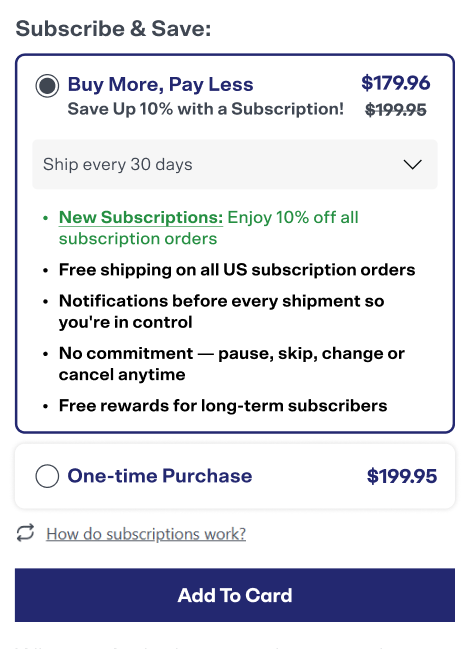Click the $179.96 subscription price
The image size is (469, 649).
[396, 83]
